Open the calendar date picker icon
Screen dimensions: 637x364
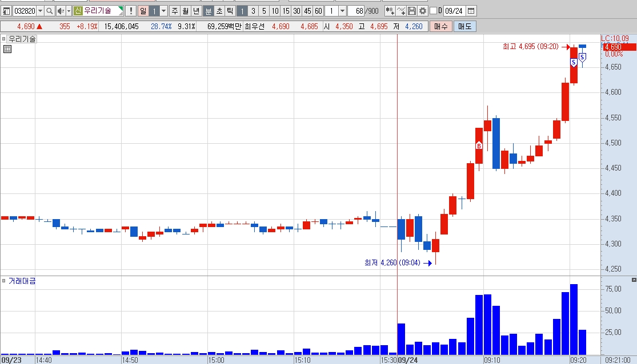pos(471,11)
